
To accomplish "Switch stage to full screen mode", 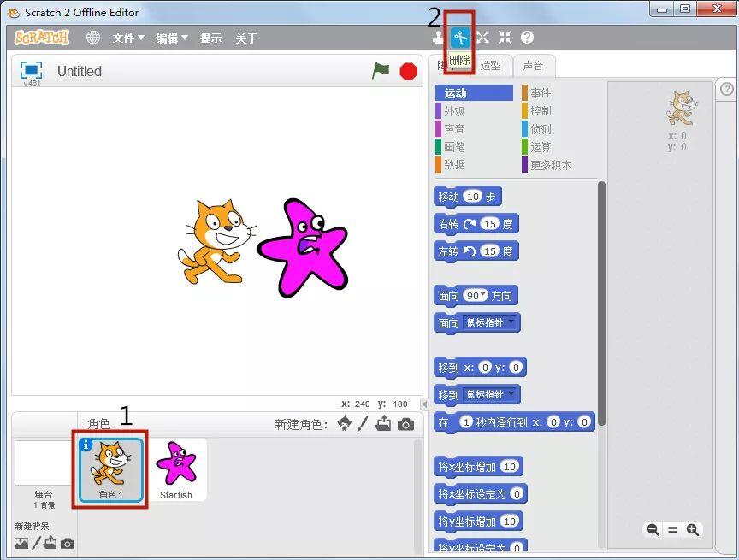I will [31, 70].
